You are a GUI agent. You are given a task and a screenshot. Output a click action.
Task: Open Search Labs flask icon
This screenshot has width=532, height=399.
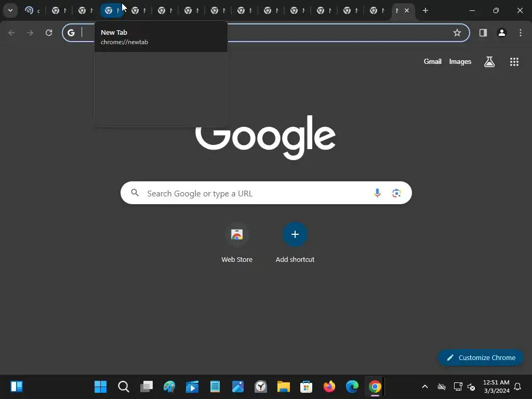489,61
